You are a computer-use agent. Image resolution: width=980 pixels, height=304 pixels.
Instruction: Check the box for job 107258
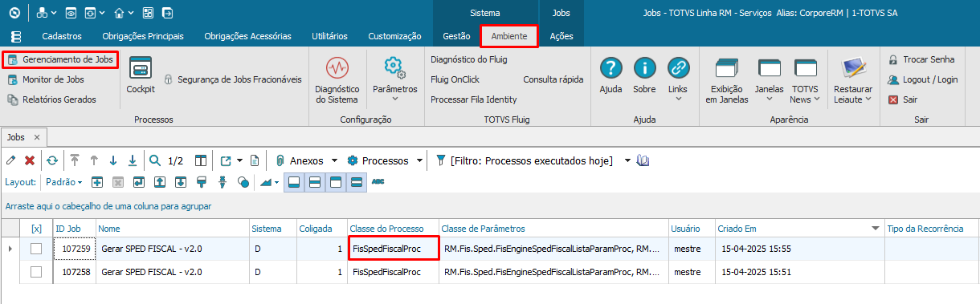[35, 272]
